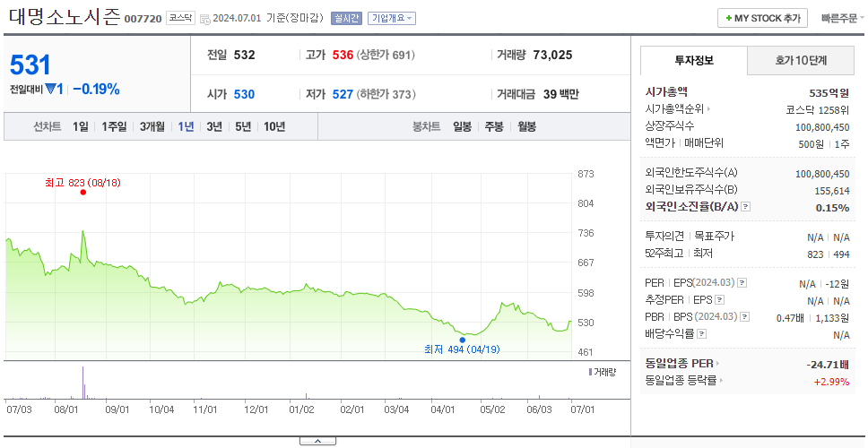Switch to the 투자정보 tab

point(694,61)
